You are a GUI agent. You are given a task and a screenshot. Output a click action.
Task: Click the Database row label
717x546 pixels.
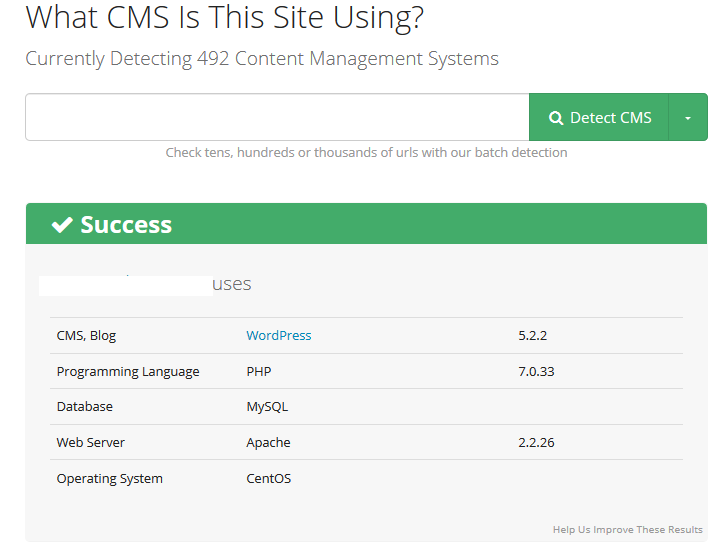(85, 407)
